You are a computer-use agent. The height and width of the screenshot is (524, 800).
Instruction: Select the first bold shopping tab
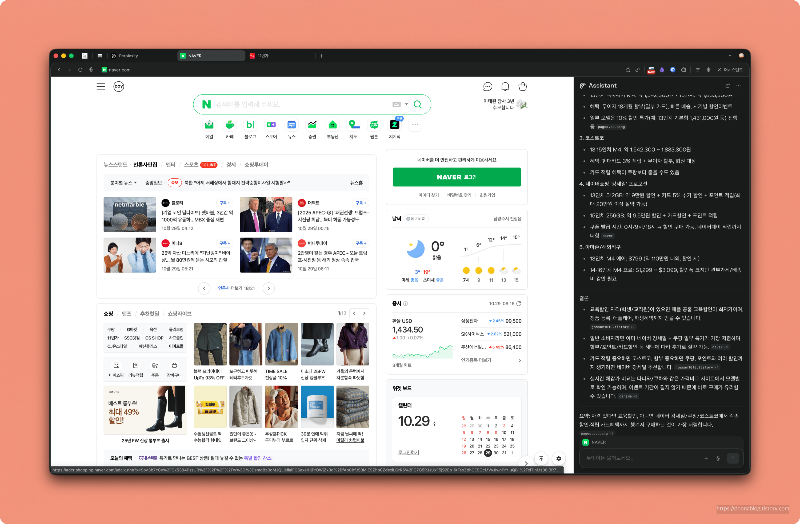(x=108, y=314)
